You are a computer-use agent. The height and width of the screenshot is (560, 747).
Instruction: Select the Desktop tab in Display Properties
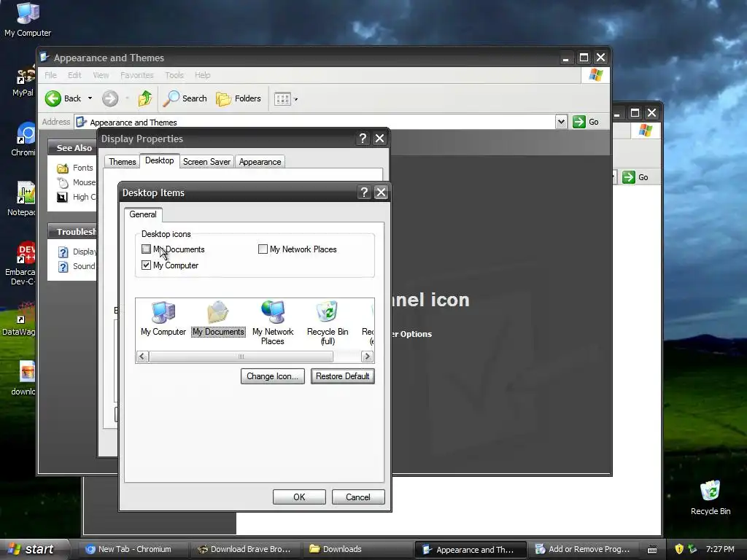(x=160, y=161)
